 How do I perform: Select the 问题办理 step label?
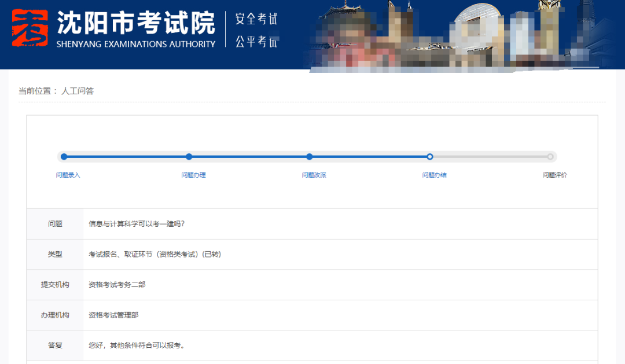point(193,175)
